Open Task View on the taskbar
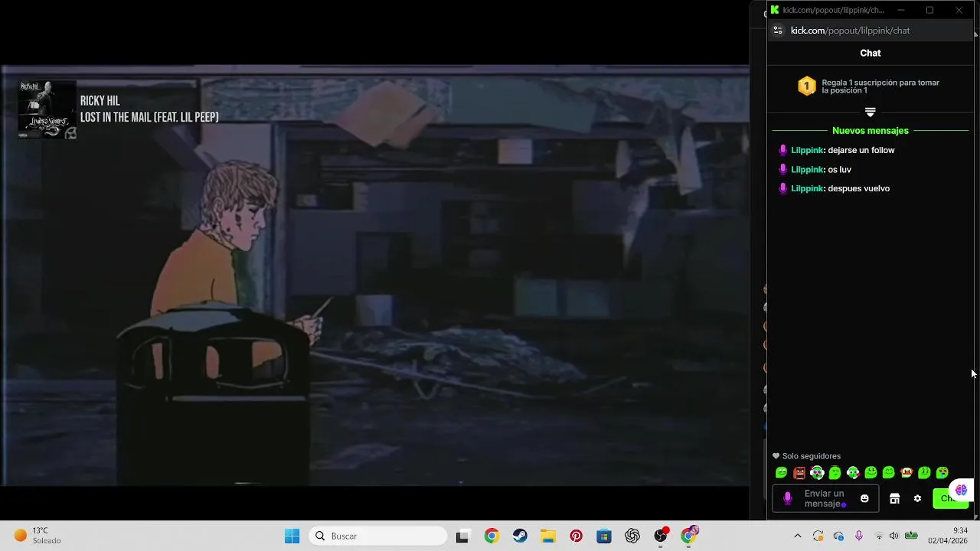The height and width of the screenshot is (551, 980). point(462,536)
